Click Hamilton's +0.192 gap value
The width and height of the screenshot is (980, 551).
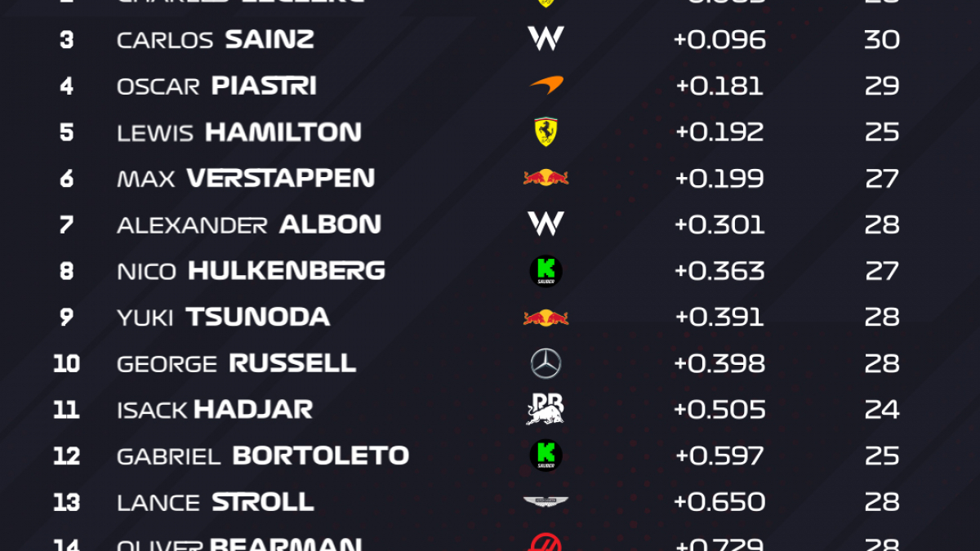719,132
